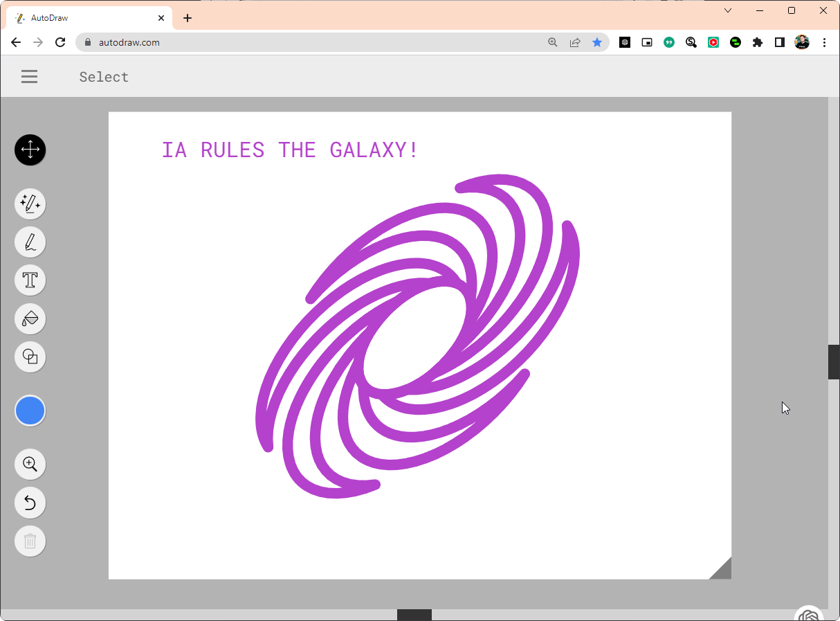The height and width of the screenshot is (621, 840).
Task: Open the Chrome three-dot menu
Action: pyautogui.click(x=824, y=42)
